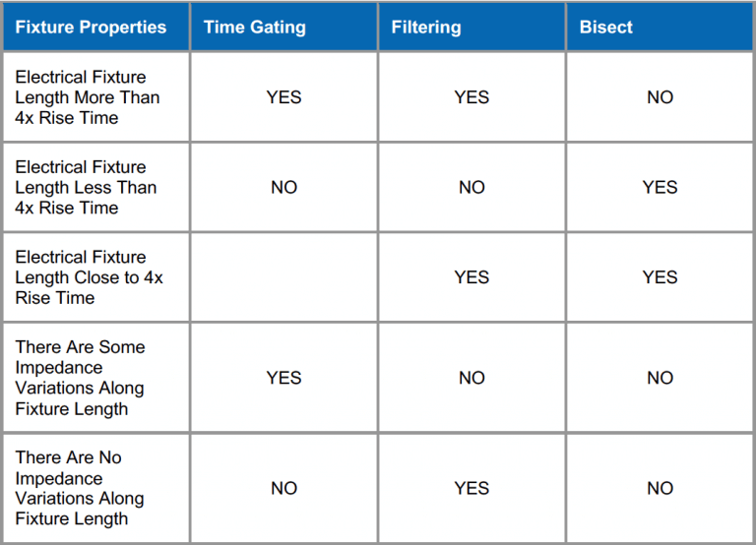Select 'There Are Some Impedance Variations' row label

[80, 378]
